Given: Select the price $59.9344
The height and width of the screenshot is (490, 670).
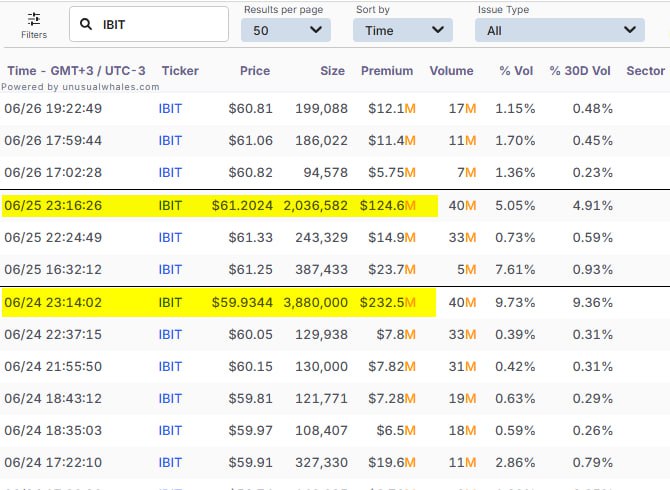Looking at the screenshot, I should [x=242, y=302].
